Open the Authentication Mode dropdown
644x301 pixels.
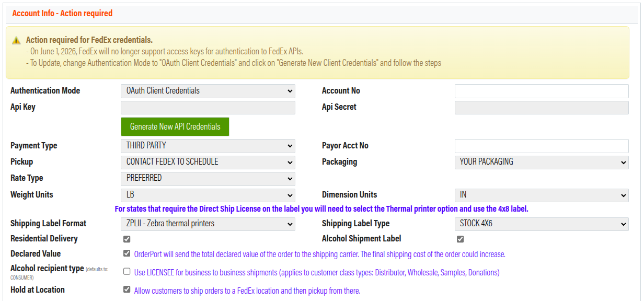click(208, 91)
